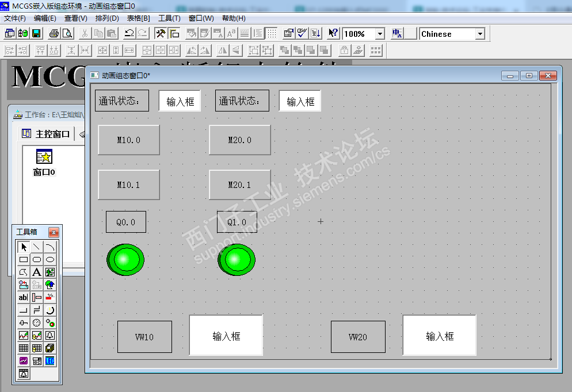Open the 窗口(W) menu

[201, 18]
